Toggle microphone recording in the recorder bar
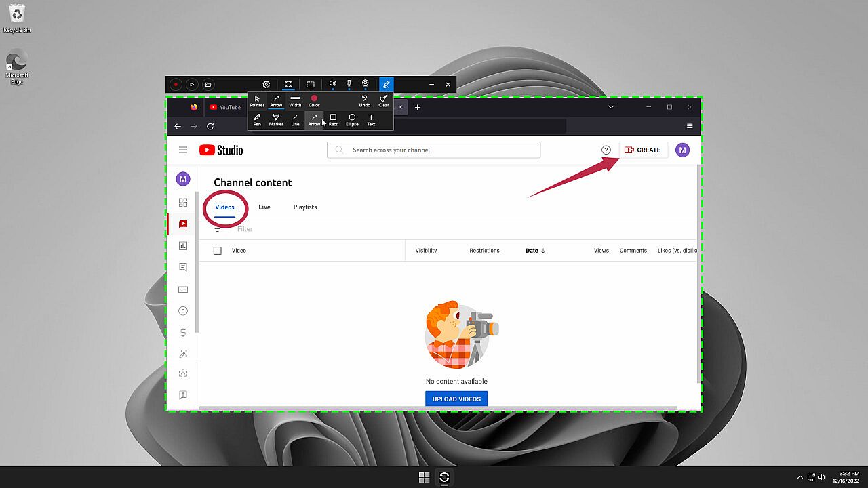Screen dimensions: 868x488 (x=349, y=84)
